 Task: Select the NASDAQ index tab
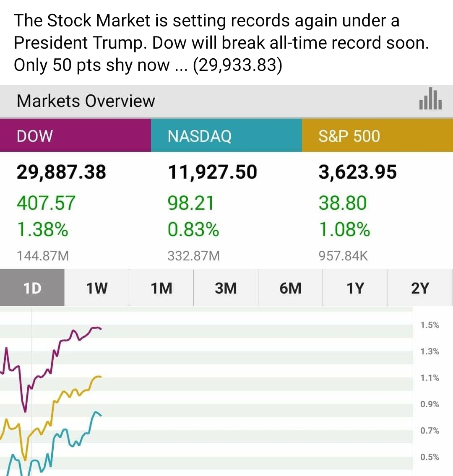point(226,135)
